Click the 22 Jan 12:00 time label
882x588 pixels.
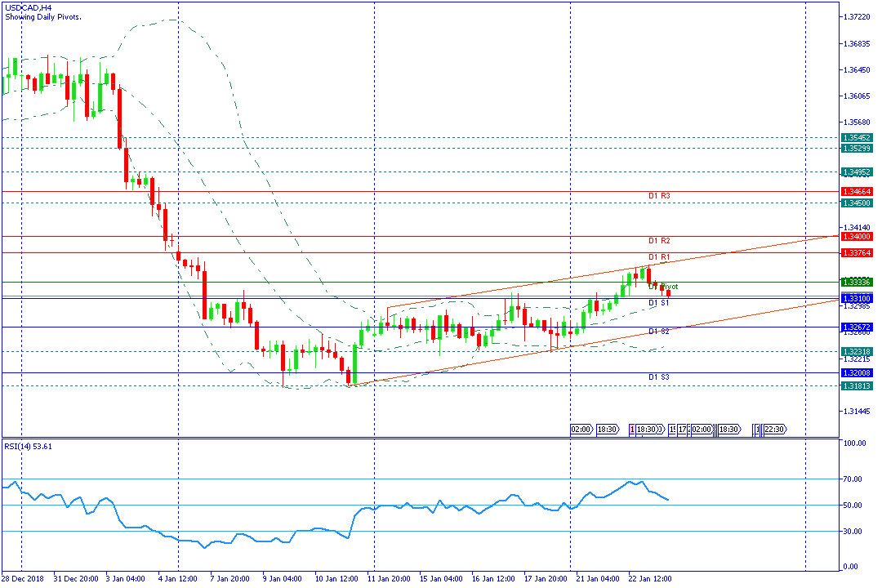point(651,579)
